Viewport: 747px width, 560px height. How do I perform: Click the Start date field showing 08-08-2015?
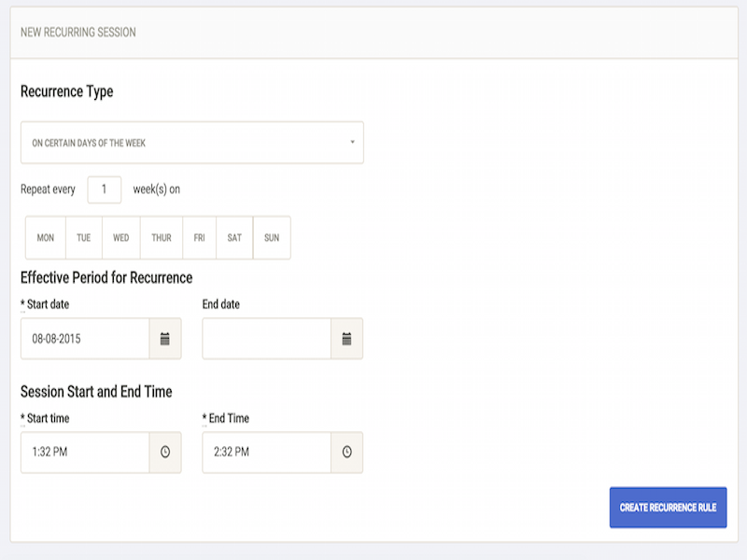85,339
